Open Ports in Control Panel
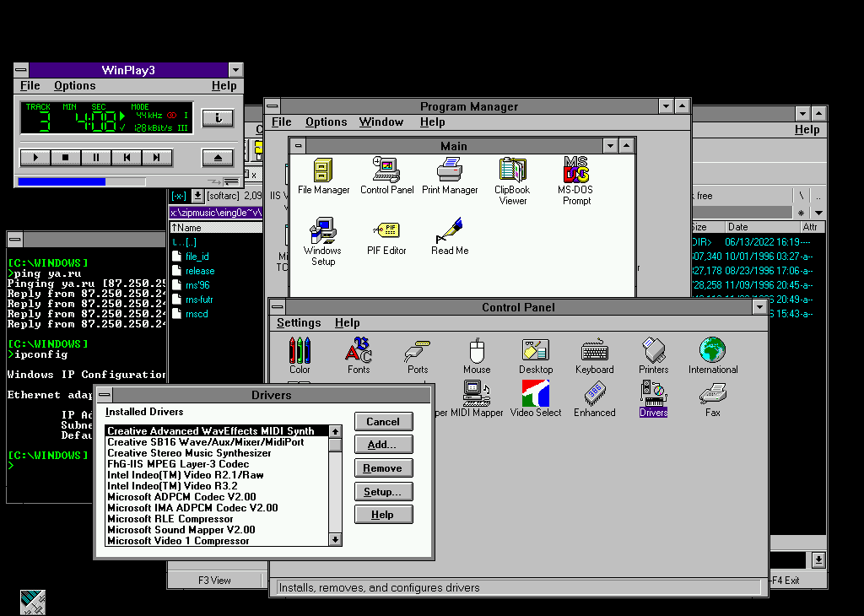Viewport: 864px width, 616px height. [x=418, y=355]
